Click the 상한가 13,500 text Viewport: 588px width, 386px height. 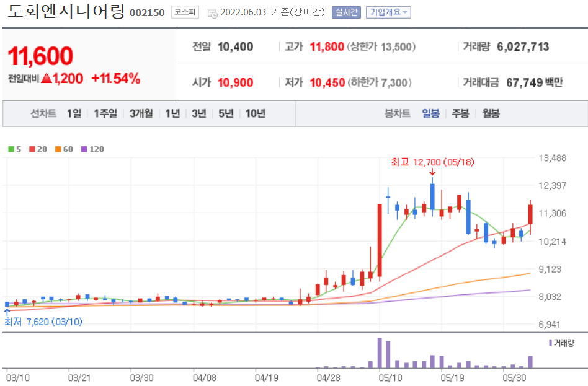(381, 47)
